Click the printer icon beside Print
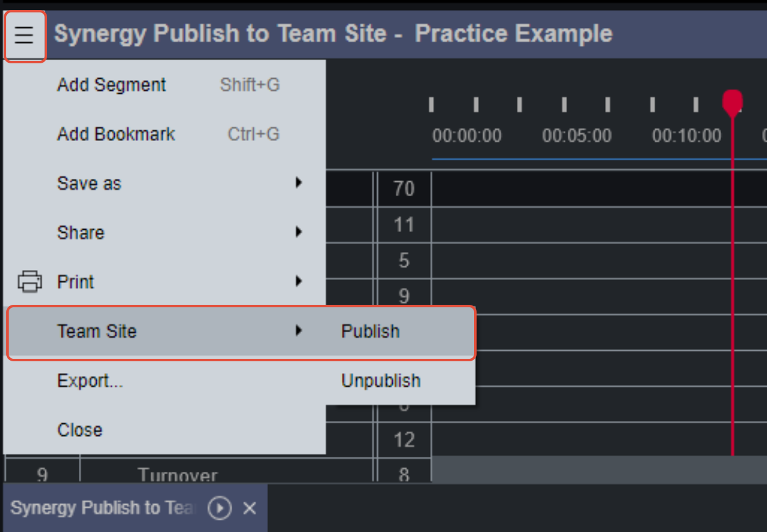The width and height of the screenshot is (767, 532). tap(30, 282)
